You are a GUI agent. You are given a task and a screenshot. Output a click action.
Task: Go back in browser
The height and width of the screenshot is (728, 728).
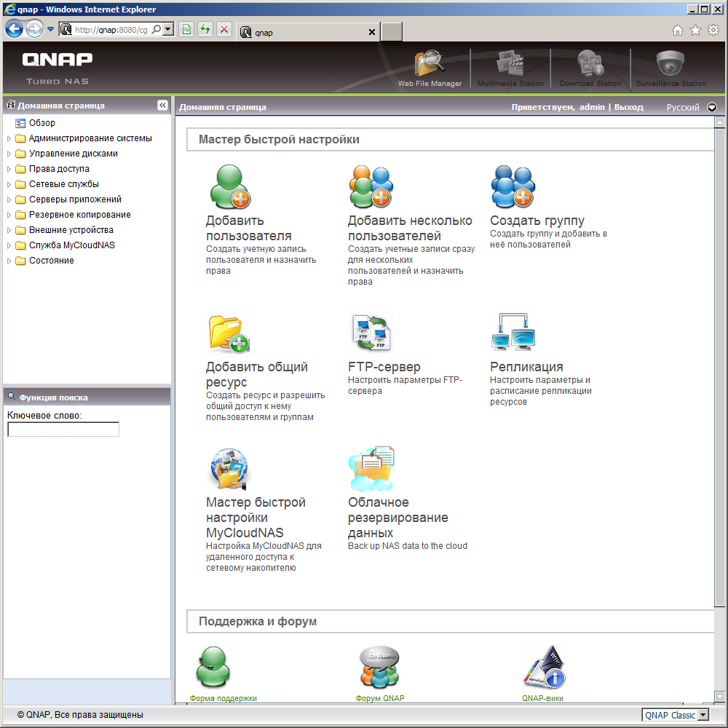coord(15,29)
